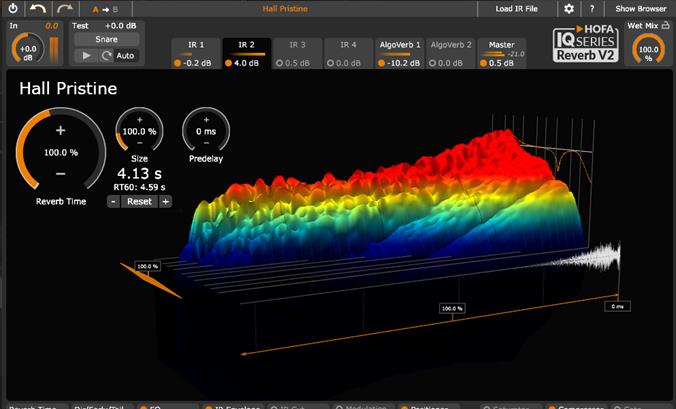Click the 100.0 % handle at left axis

click(147, 266)
